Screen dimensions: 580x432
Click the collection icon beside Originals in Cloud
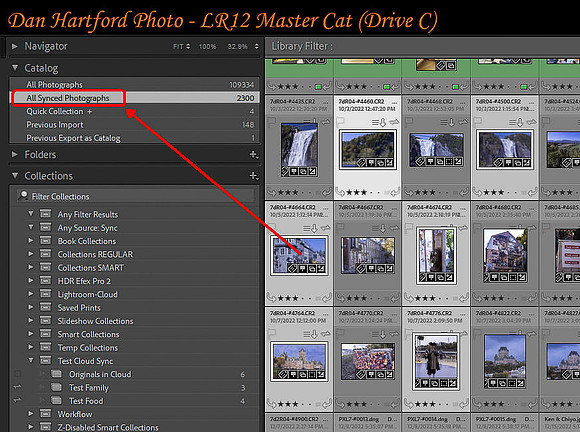click(57, 374)
